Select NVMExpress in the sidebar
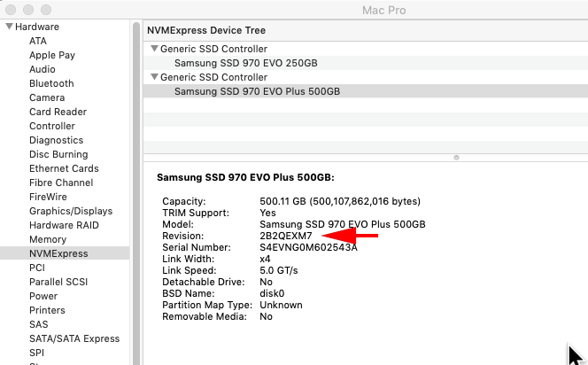Image resolution: width=588 pixels, height=365 pixels. 65,253
